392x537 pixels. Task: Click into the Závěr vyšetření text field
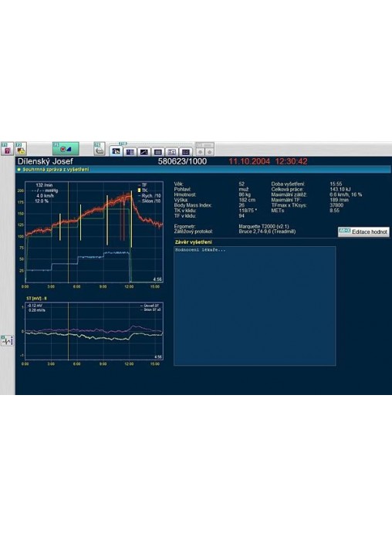pyautogui.click(x=255, y=306)
